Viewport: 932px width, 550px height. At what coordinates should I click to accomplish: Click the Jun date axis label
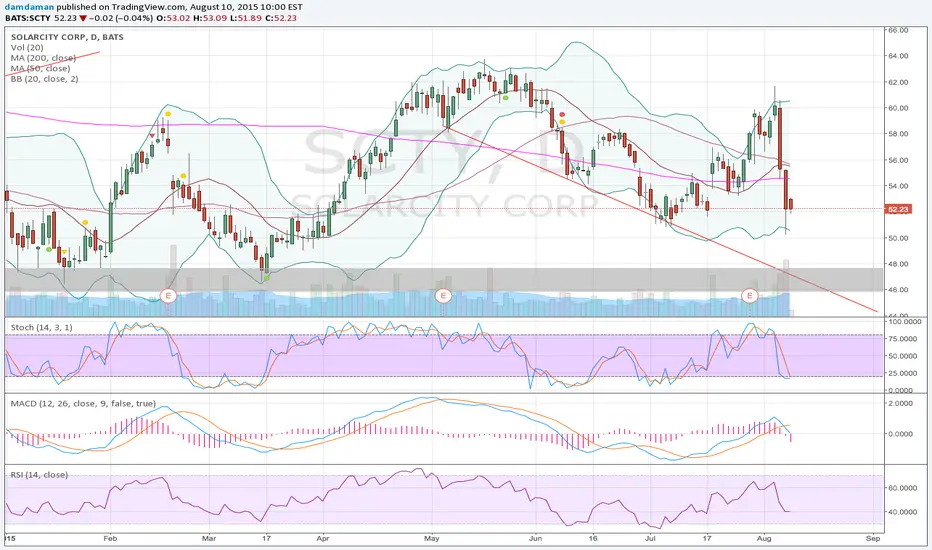point(536,539)
